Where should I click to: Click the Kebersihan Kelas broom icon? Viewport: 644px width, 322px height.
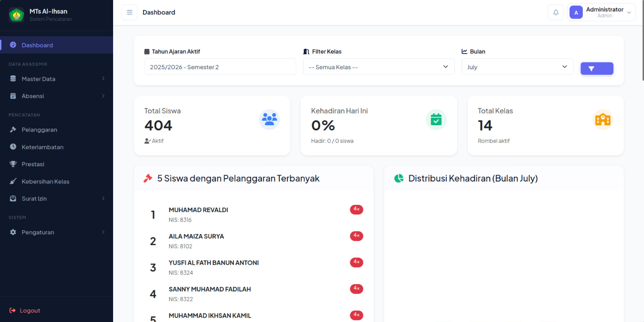pos(13,181)
